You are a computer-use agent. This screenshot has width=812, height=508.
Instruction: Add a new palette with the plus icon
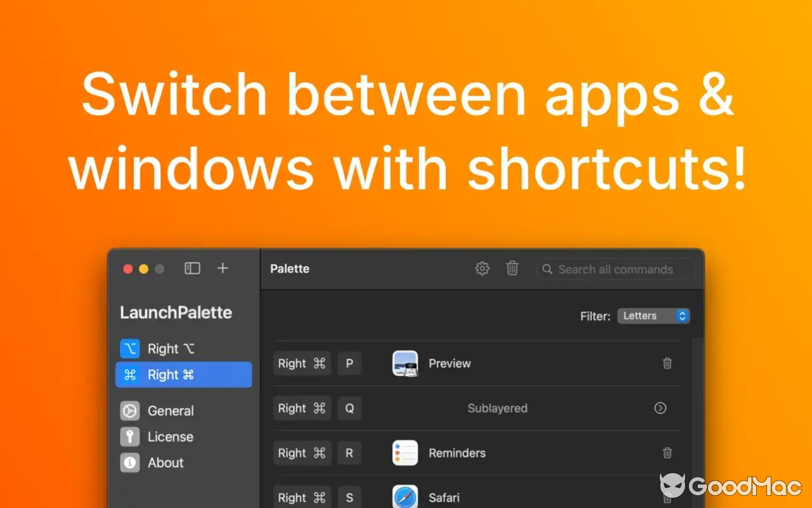pos(223,268)
